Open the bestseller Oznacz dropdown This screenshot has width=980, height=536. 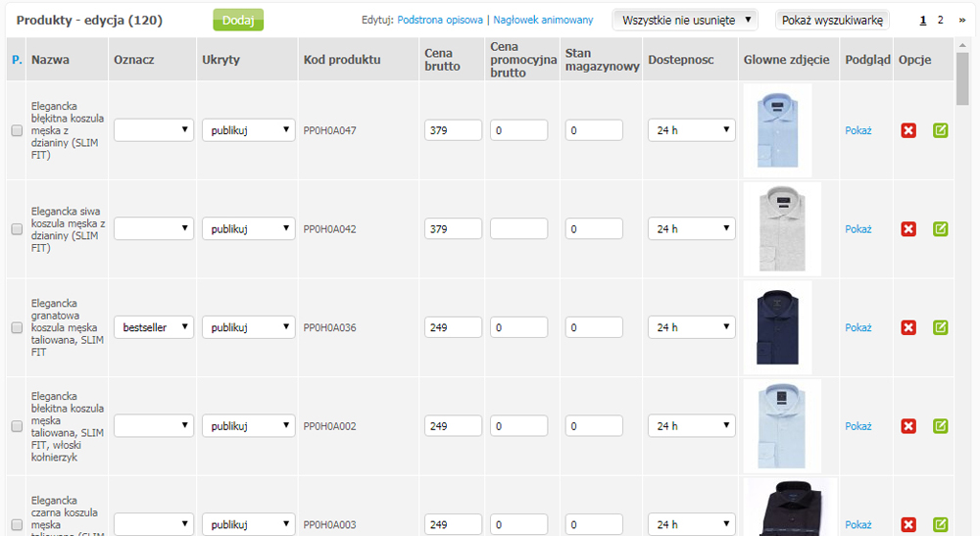(x=154, y=327)
